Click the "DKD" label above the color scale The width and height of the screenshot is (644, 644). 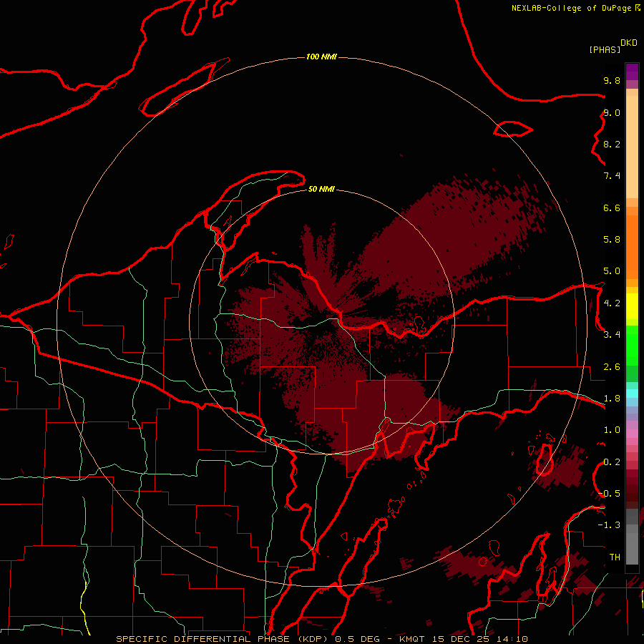[629, 43]
